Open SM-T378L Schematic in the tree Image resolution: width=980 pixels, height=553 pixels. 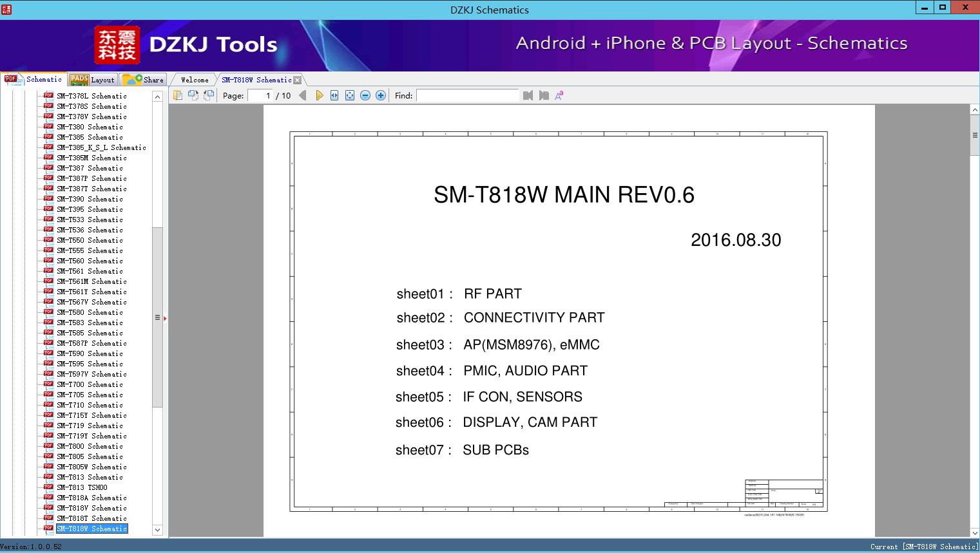click(91, 96)
